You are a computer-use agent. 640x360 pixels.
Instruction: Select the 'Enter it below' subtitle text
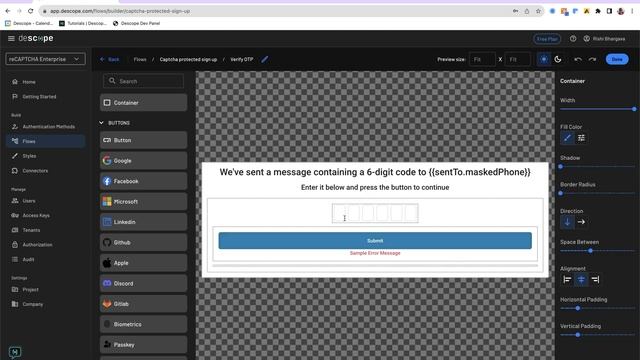pyautogui.click(x=375, y=187)
